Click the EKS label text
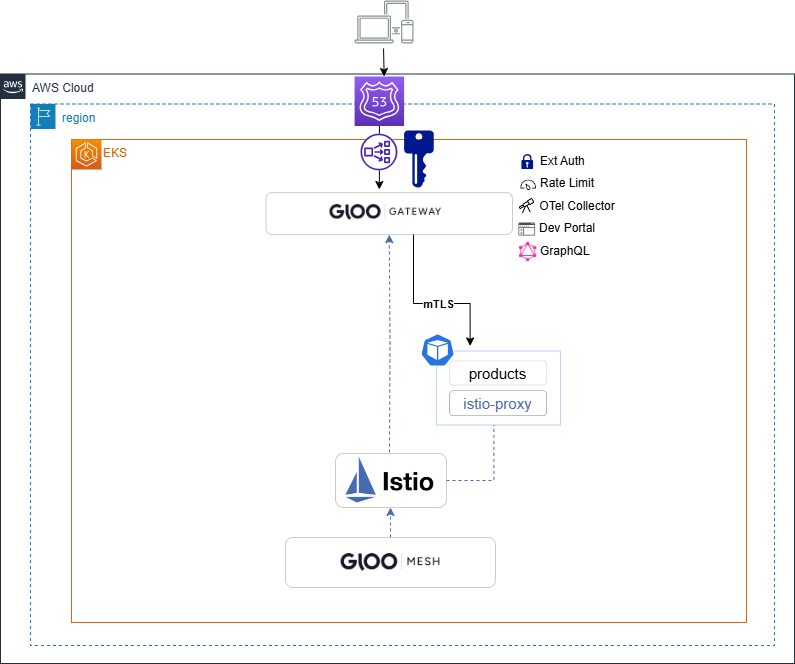 click(x=115, y=153)
